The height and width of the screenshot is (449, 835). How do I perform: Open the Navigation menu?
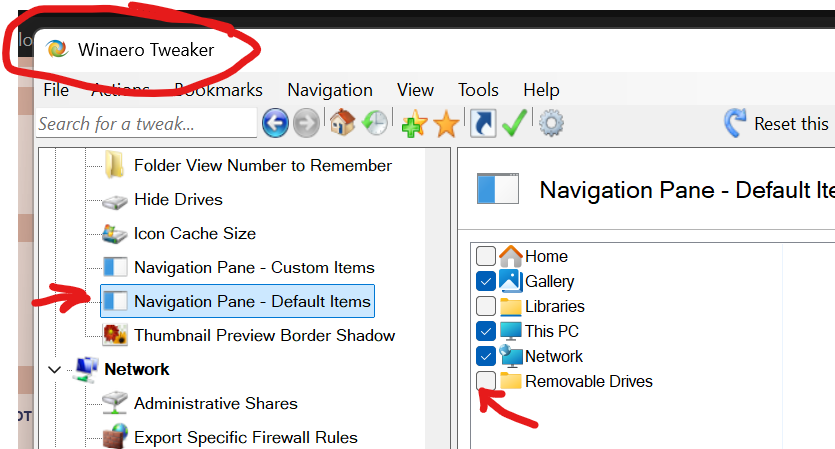click(x=330, y=90)
